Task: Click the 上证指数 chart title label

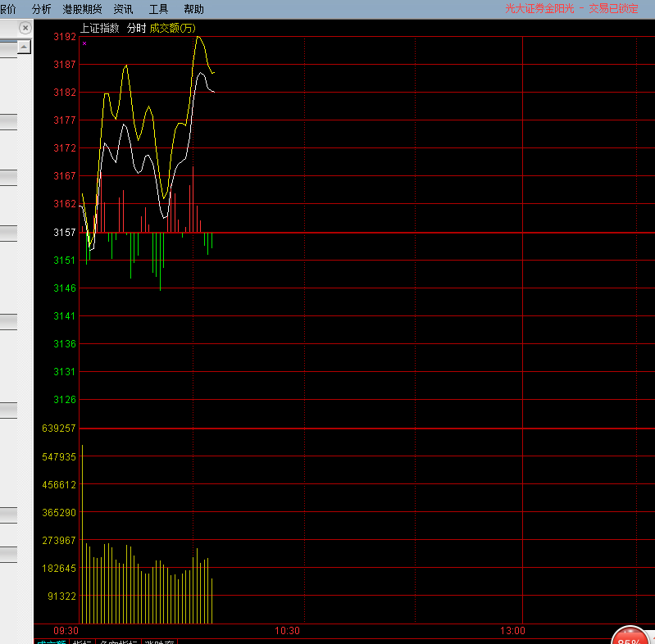Action: (x=99, y=28)
